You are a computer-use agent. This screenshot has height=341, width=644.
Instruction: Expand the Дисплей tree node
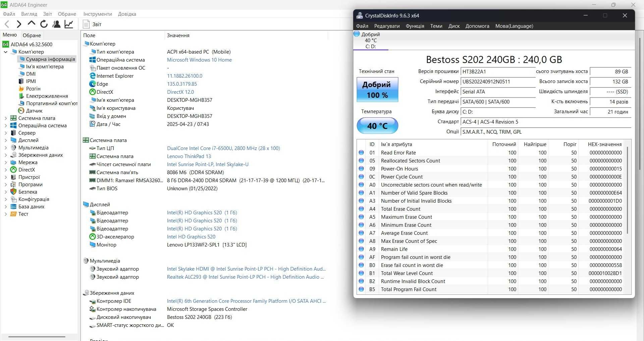(x=5, y=140)
